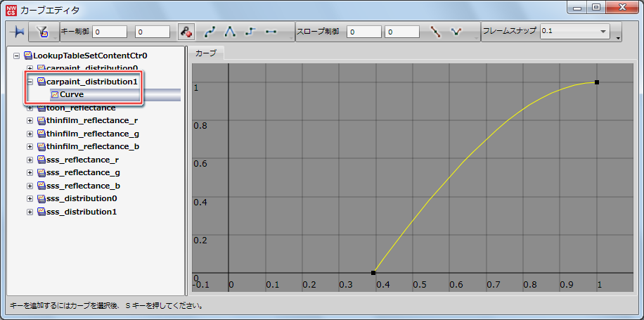
Task: Select the flat two-point interpolation icon
Action: click(x=271, y=32)
